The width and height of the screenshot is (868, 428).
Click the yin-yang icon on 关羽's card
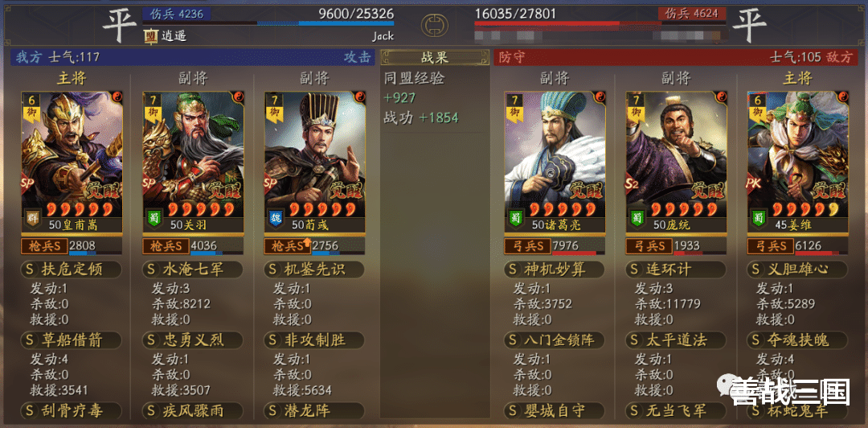[x=237, y=98]
